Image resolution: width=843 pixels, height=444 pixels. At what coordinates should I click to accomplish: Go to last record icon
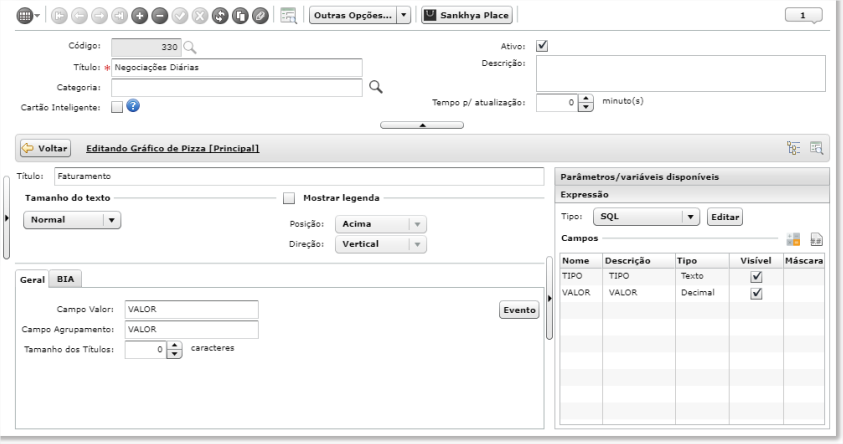(119, 16)
